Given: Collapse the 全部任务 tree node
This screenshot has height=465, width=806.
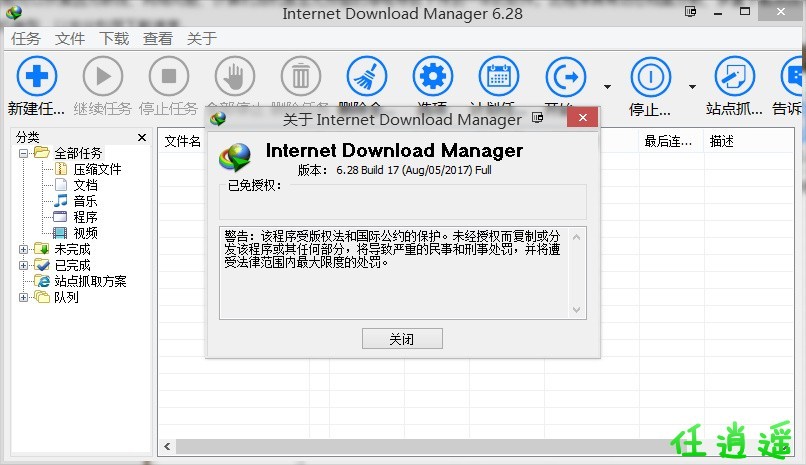Looking at the screenshot, I should [x=23, y=153].
